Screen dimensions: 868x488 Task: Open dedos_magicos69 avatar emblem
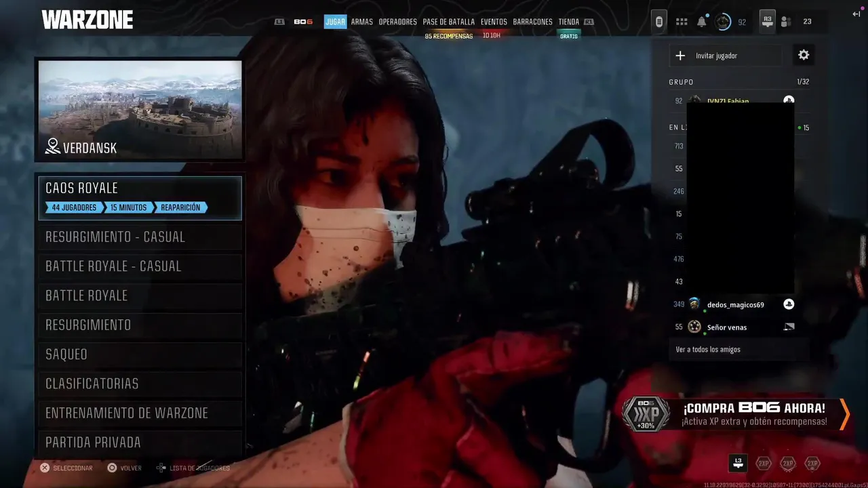click(x=694, y=304)
